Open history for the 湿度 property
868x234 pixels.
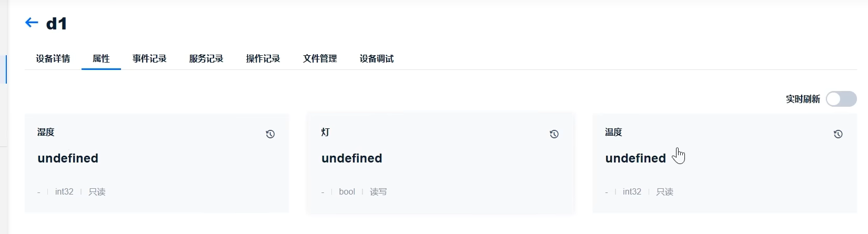pos(270,134)
